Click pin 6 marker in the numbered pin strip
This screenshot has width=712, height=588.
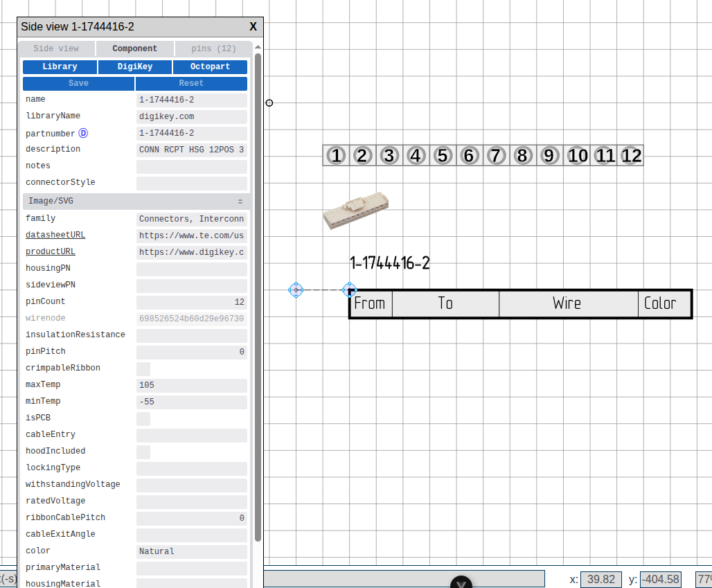469,155
